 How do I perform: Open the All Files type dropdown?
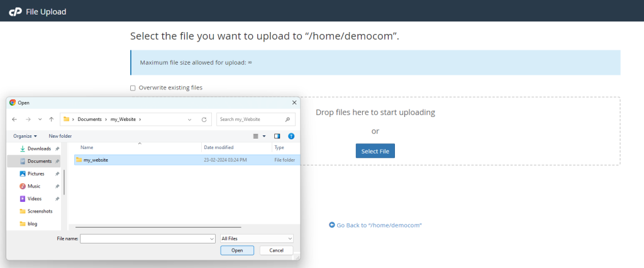257,238
